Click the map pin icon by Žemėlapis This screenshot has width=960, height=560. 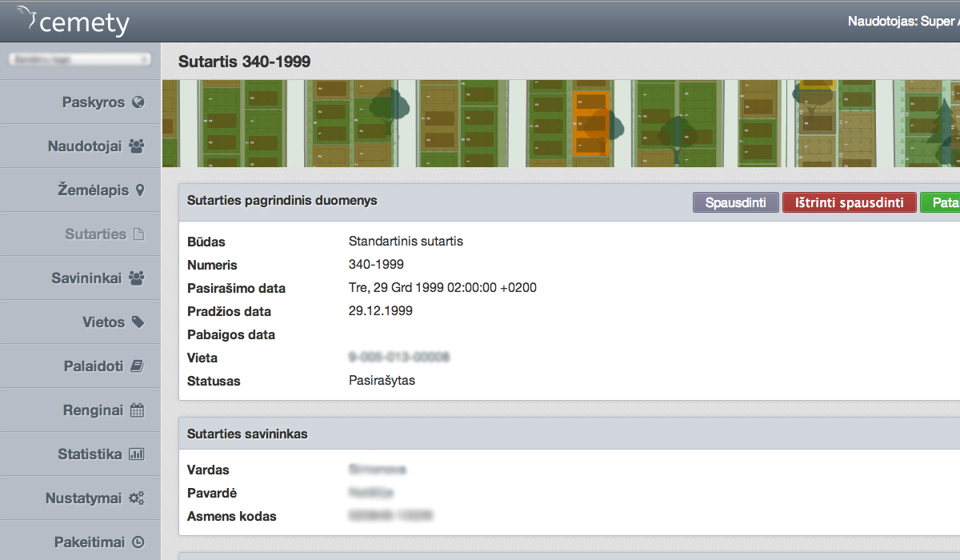click(x=140, y=190)
